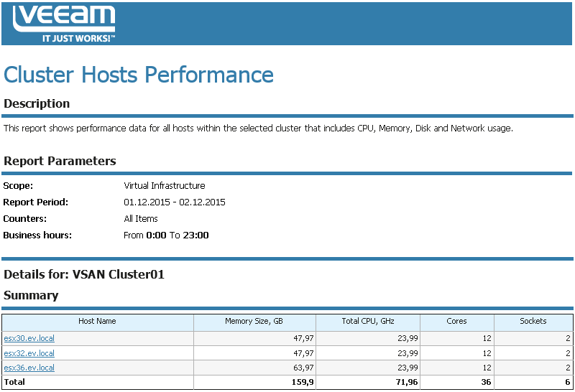
Task: Click the Cluster Hosts Performance report title
Action: pyautogui.click(x=139, y=75)
